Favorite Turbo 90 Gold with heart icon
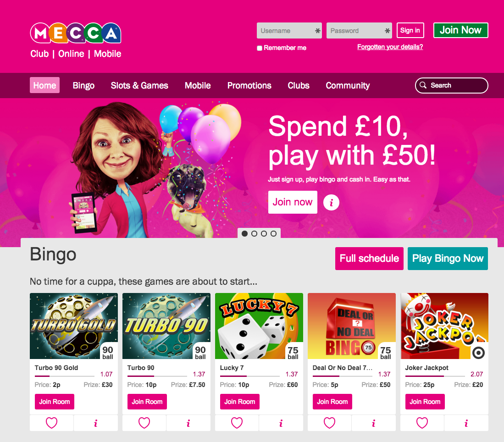Image resolution: width=504 pixels, height=442 pixels. pyautogui.click(x=51, y=423)
